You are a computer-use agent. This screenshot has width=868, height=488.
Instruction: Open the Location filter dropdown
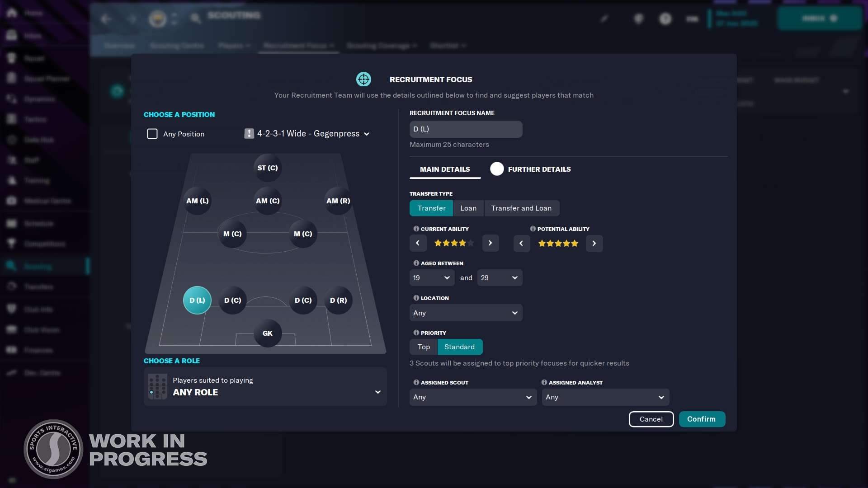[x=466, y=312]
